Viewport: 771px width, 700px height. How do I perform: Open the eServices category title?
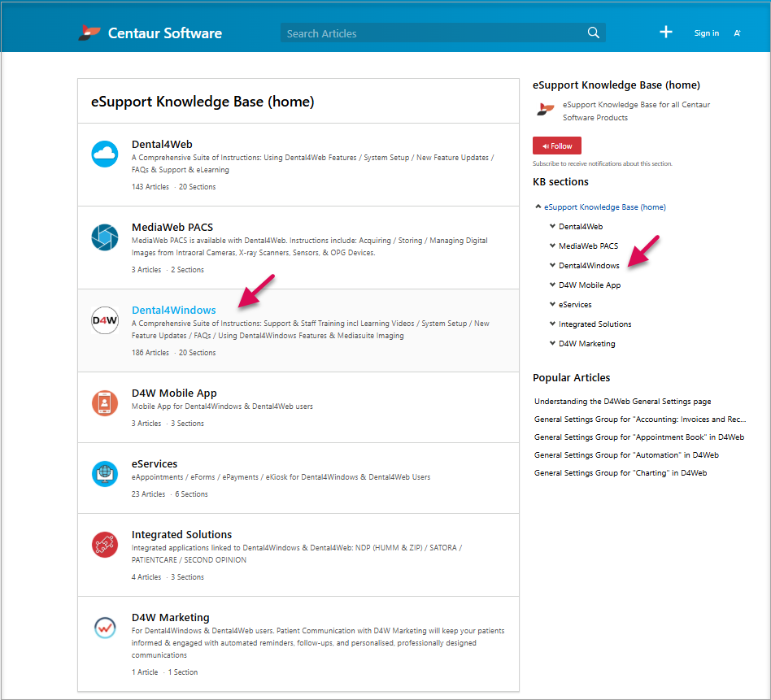pyautogui.click(x=155, y=464)
